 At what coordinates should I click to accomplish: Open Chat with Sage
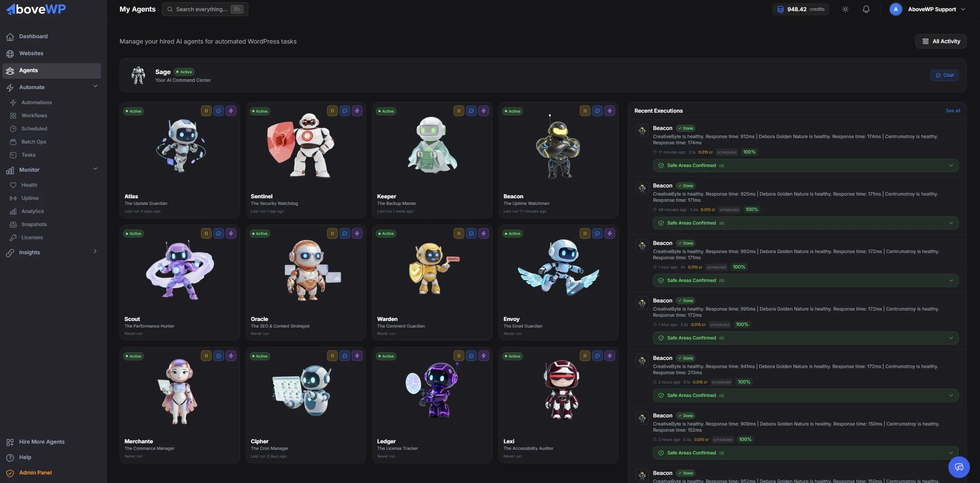[x=944, y=75]
